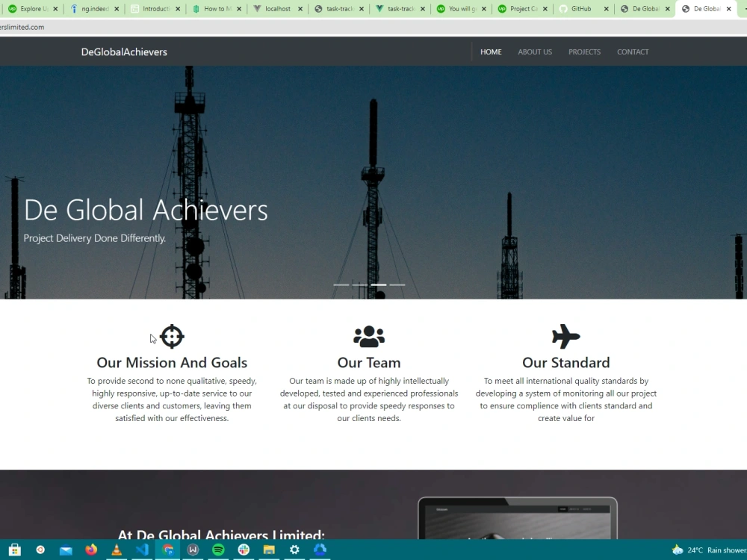Select the highlighted active carousel indicator
Viewport: 747px width, 560px height.
pyautogui.click(x=379, y=284)
